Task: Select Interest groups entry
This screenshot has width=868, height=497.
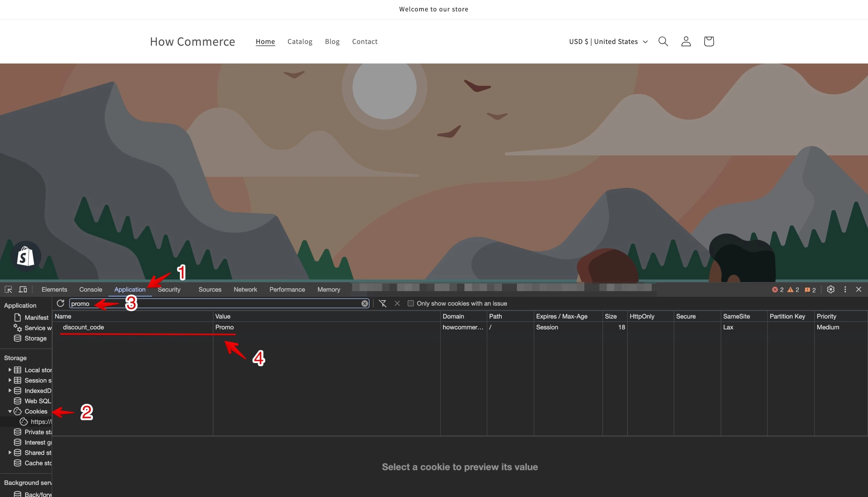Action: point(33,442)
